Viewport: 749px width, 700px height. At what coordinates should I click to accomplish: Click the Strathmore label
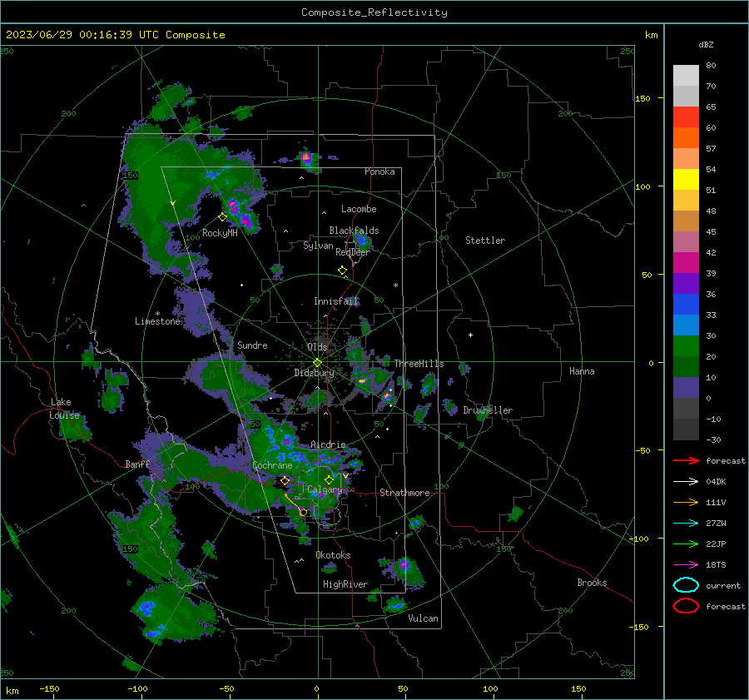404,493
